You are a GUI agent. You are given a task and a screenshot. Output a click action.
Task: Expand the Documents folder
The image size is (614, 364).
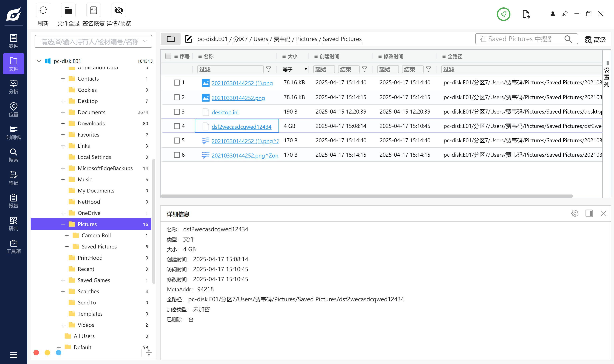pyautogui.click(x=63, y=112)
